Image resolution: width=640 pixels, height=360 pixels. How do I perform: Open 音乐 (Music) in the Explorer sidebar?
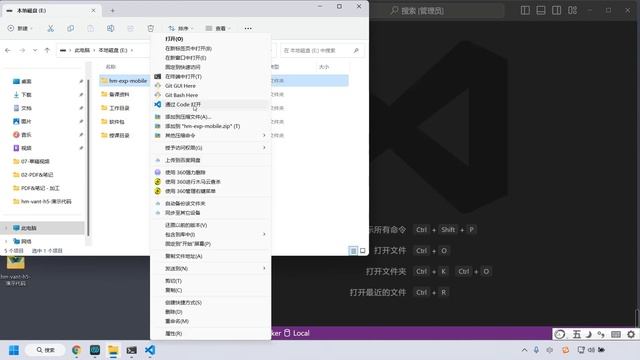26,135
